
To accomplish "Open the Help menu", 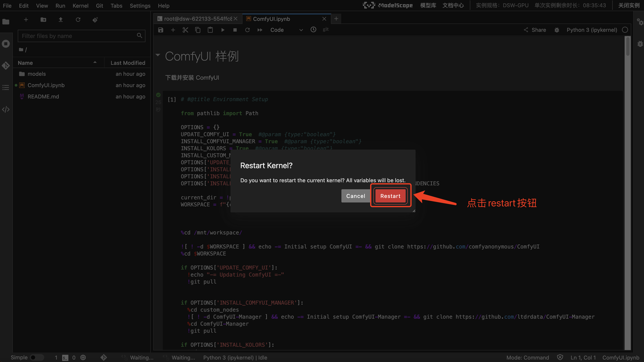I will coord(164,6).
